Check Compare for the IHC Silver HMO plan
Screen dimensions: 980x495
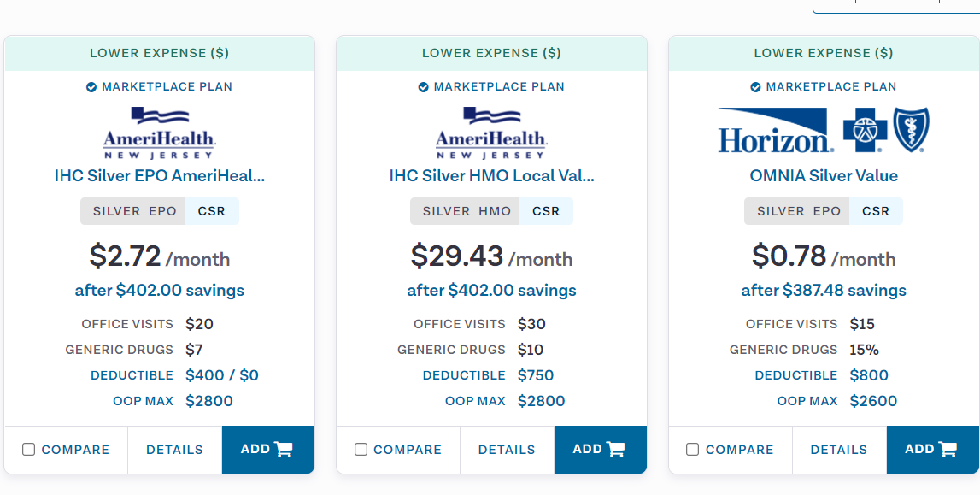coord(361,450)
